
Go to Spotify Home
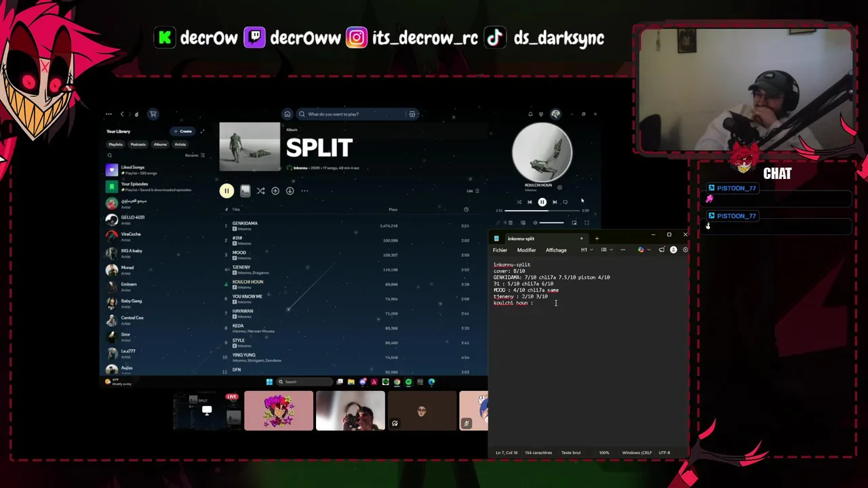(x=288, y=114)
